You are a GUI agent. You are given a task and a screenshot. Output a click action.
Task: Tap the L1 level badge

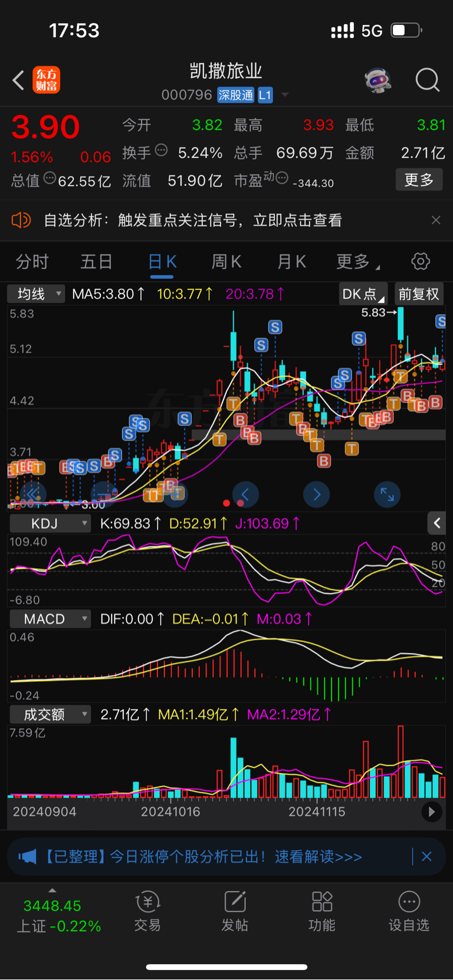click(265, 95)
